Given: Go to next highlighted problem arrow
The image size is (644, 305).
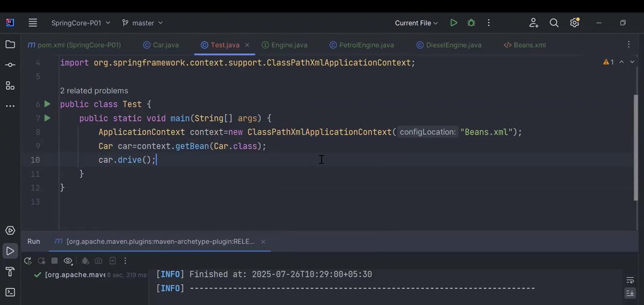Looking at the screenshot, I should pos(632,62).
